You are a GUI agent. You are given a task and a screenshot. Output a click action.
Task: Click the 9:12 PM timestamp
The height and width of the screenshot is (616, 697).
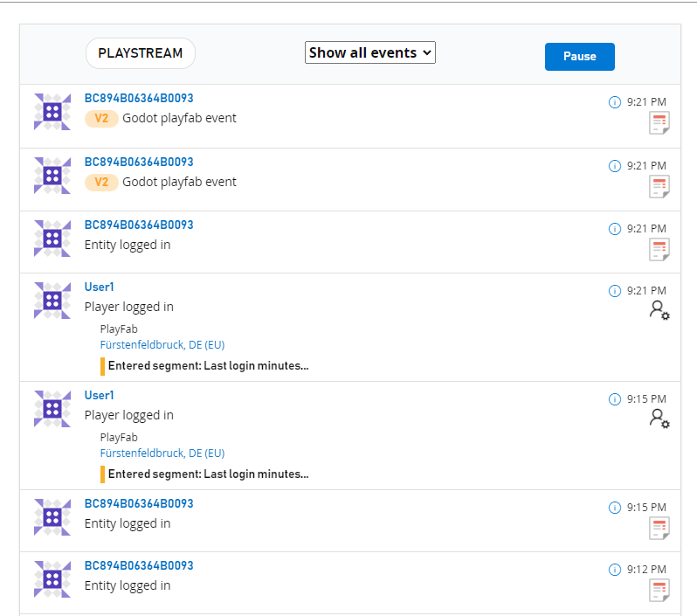[x=646, y=570]
